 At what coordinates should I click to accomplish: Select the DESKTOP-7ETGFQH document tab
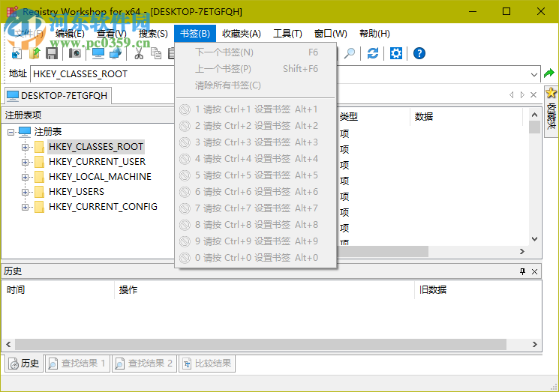pyautogui.click(x=58, y=95)
